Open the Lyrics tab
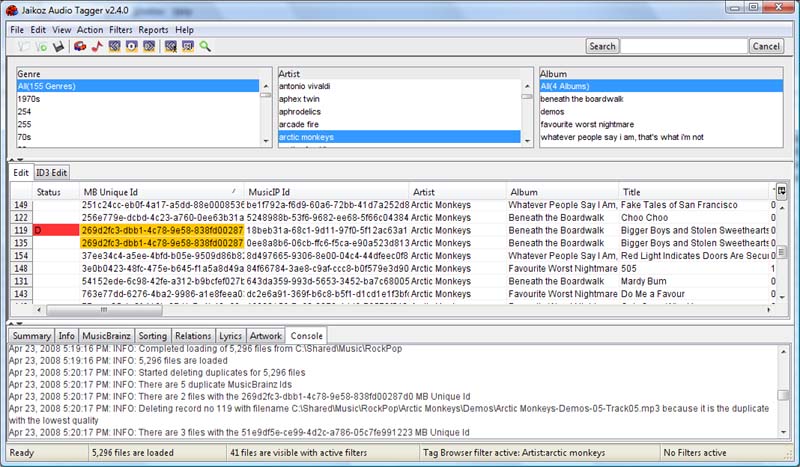This screenshot has height=467, width=800. click(230, 336)
